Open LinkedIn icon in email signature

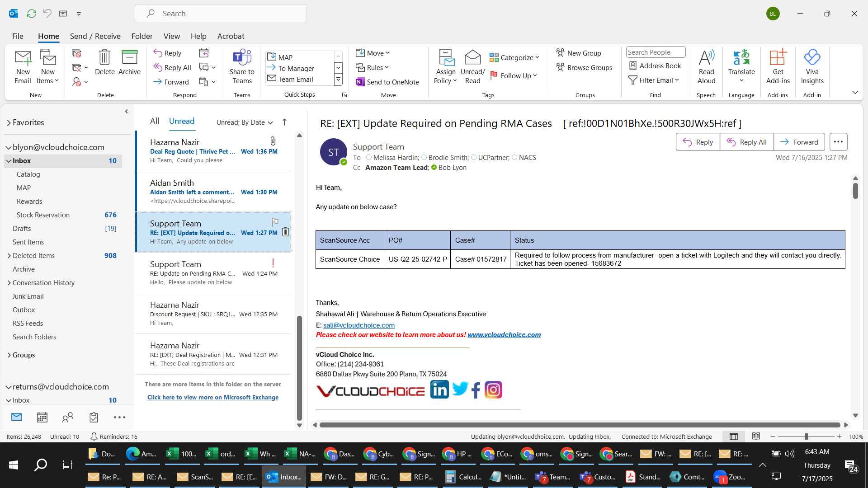tap(439, 389)
